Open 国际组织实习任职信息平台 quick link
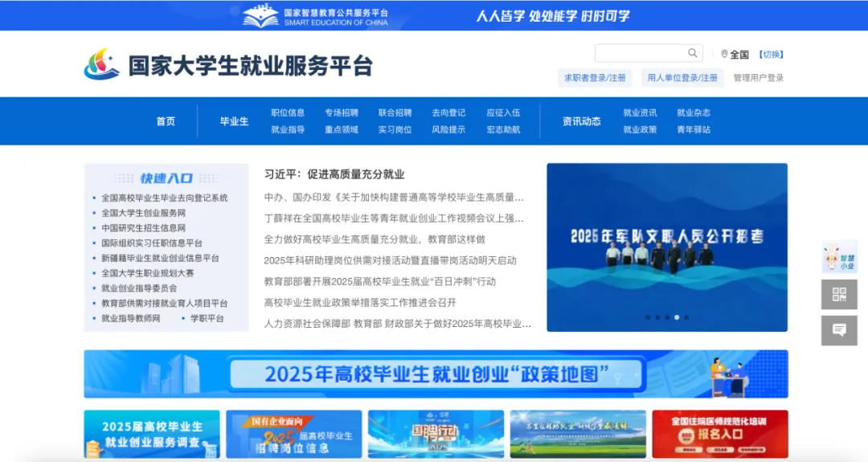This screenshot has width=868, height=462. coord(152,243)
